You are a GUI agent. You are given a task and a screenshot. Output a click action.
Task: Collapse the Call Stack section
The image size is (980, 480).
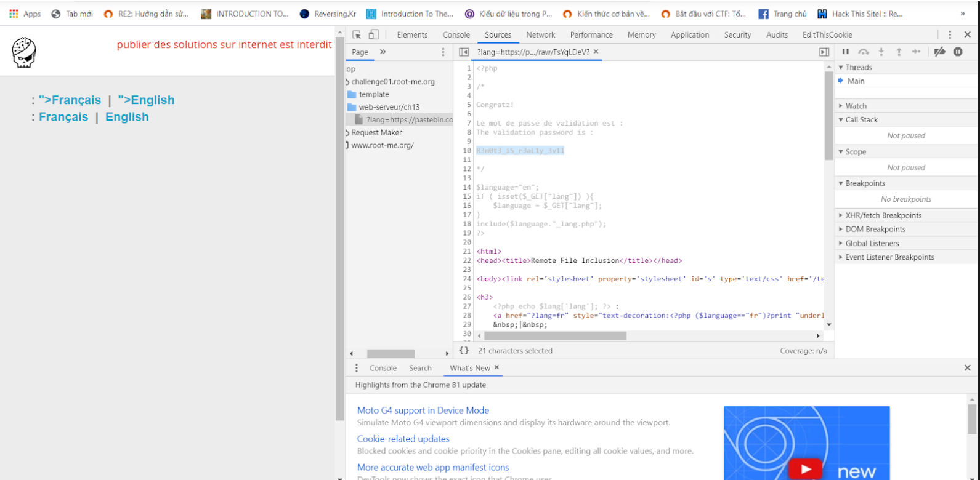[861, 120]
